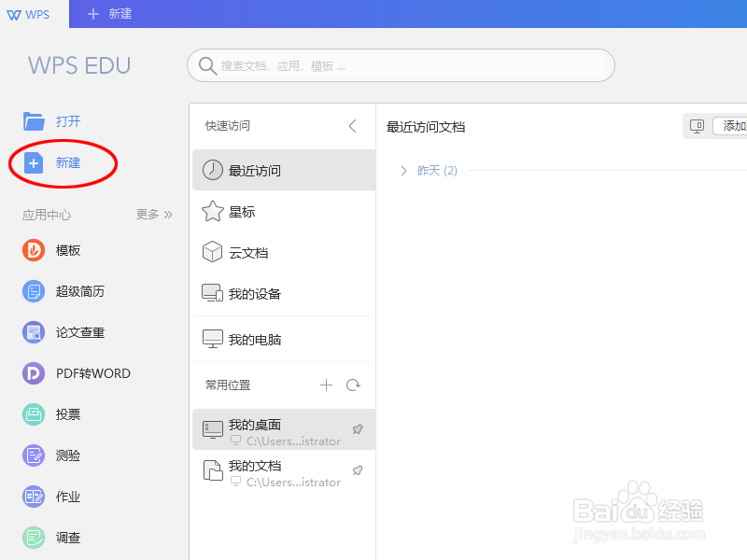Click the 常用位置 label
The image size is (747, 560).
coord(228,385)
